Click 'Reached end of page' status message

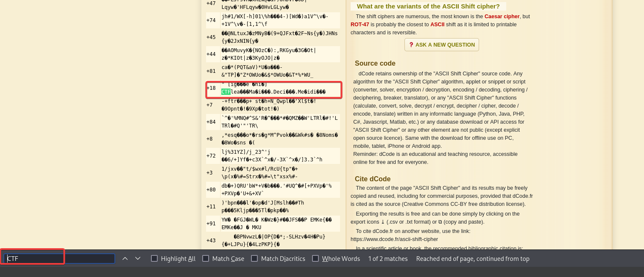point(473,258)
